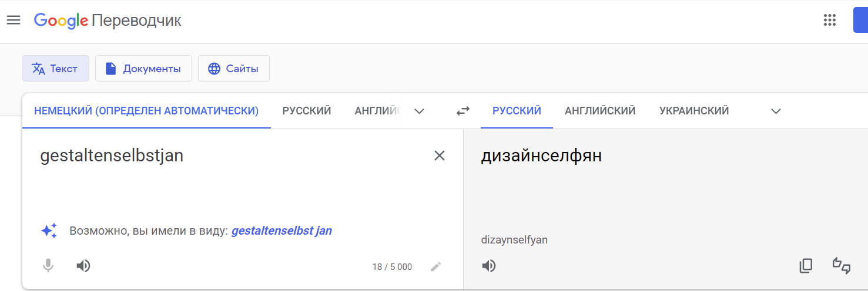The width and height of the screenshot is (868, 291).
Task: Listen to the translated text
Action: (x=489, y=266)
